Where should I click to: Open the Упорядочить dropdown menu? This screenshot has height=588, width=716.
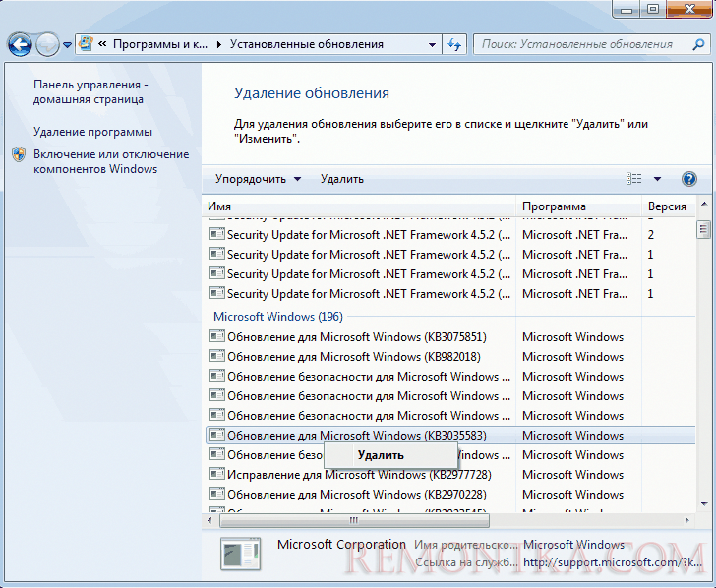[258, 179]
